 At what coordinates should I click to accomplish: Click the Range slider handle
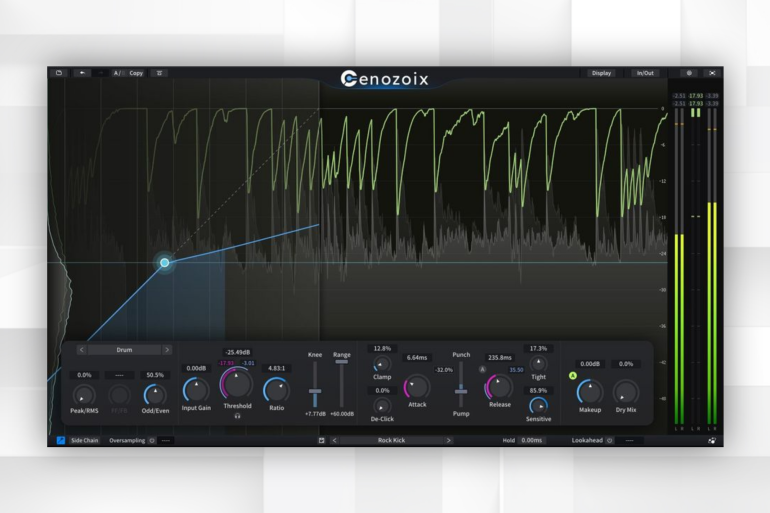pyautogui.click(x=341, y=362)
